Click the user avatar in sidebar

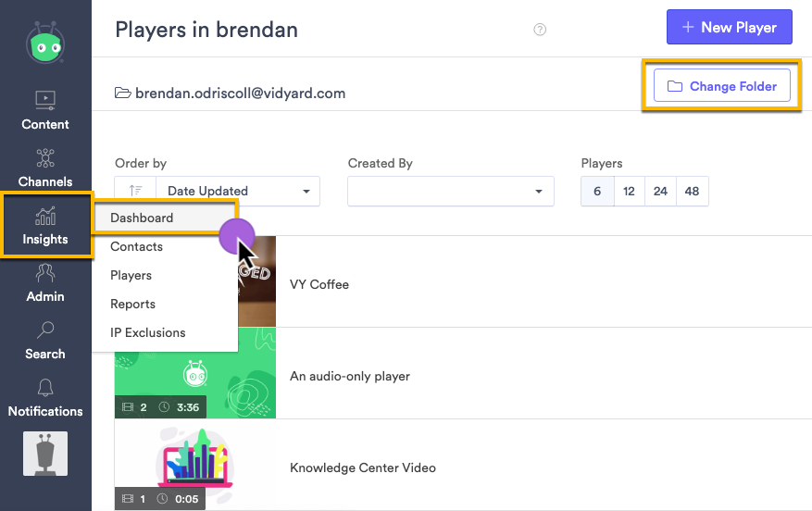tap(45, 454)
